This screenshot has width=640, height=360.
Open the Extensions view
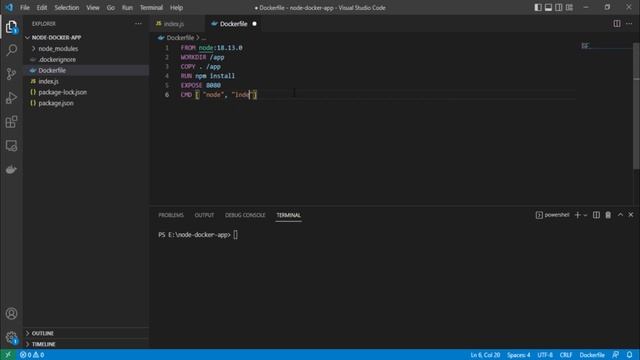point(11,122)
